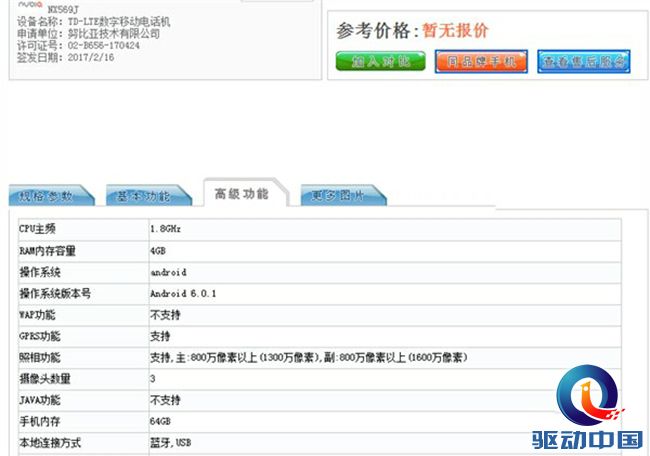This screenshot has height=456, width=650.
Task: Click the nubia logo at top left
Action: click(x=30, y=5)
